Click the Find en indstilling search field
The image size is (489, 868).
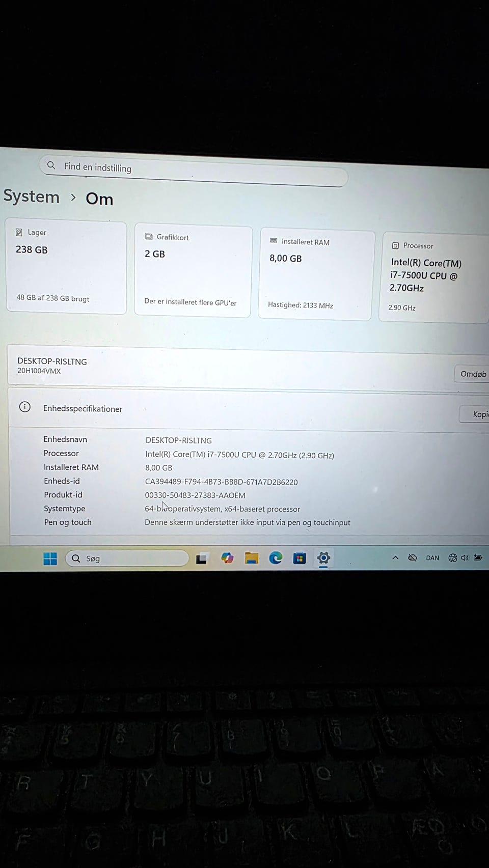(194, 171)
